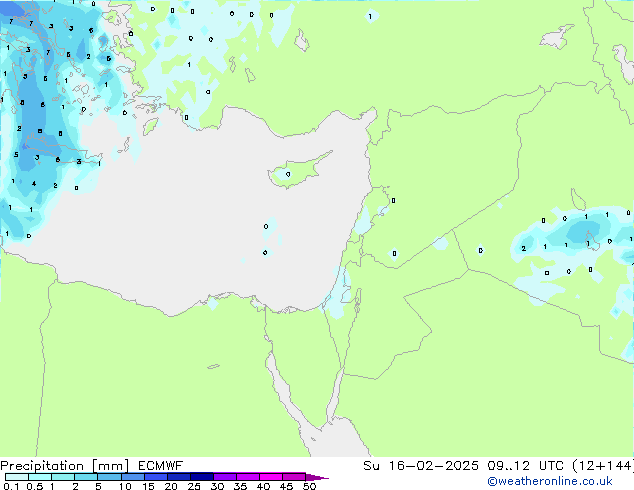The image size is (634, 490).
Task: Select the 30–35 mm purple legend box
Action: [x=225, y=477]
